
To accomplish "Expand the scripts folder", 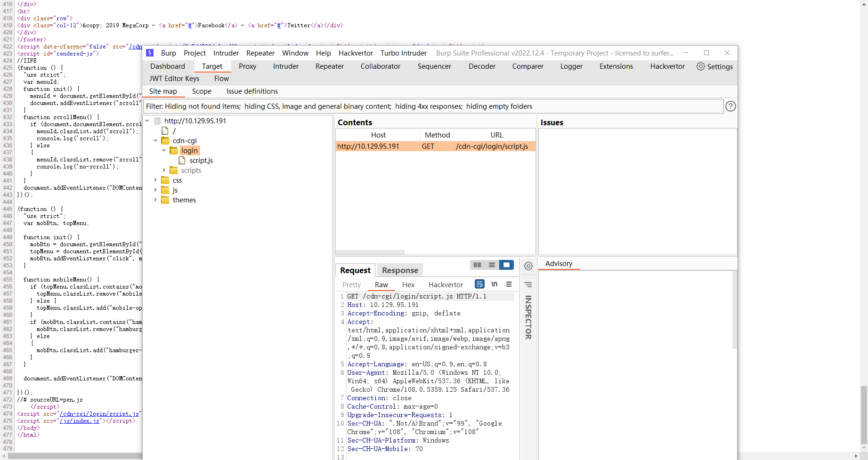I will coord(164,170).
